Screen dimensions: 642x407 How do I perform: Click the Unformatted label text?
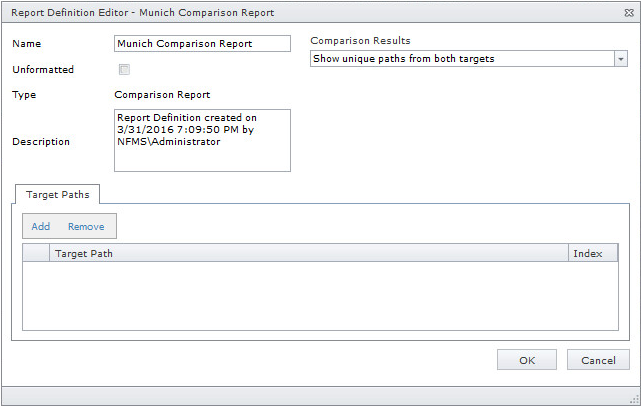pos(43,70)
